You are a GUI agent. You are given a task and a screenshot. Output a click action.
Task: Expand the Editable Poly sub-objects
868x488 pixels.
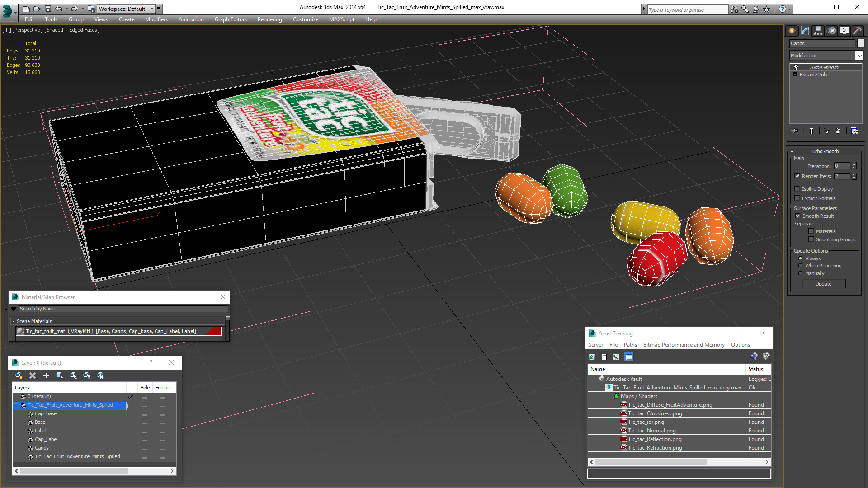795,75
